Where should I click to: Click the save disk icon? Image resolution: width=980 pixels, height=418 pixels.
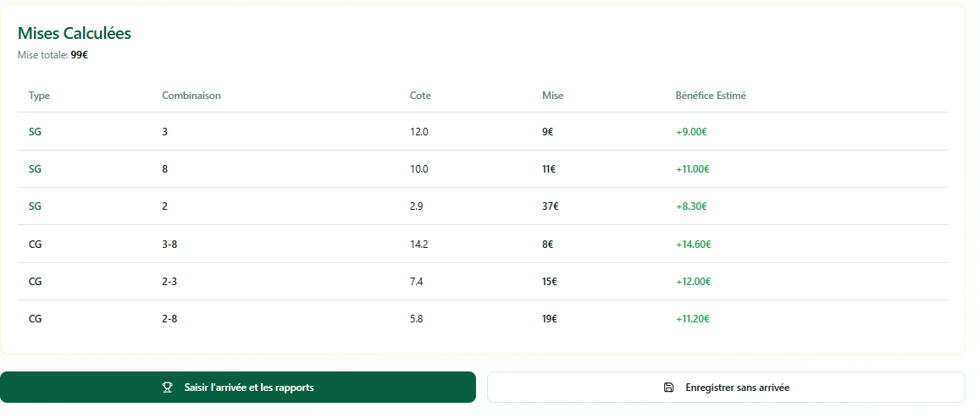pos(668,388)
